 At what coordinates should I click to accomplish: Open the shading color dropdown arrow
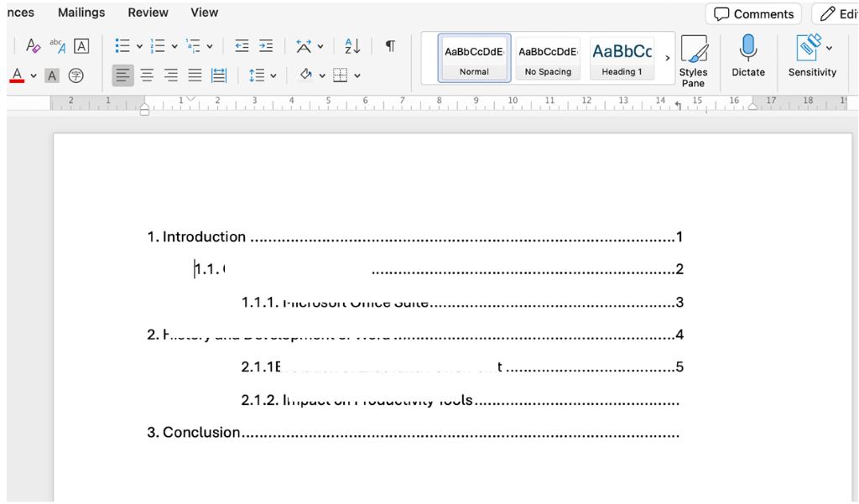pos(322,76)
